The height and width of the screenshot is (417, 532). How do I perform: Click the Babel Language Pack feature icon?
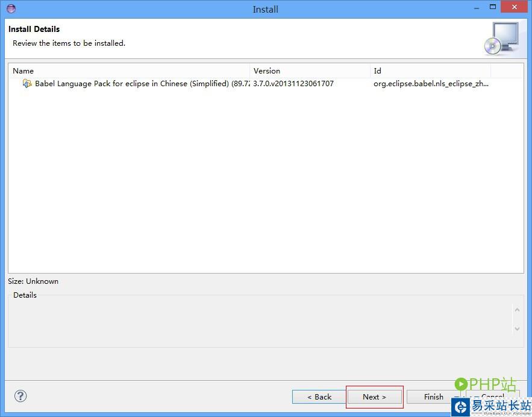coord(27,84)
